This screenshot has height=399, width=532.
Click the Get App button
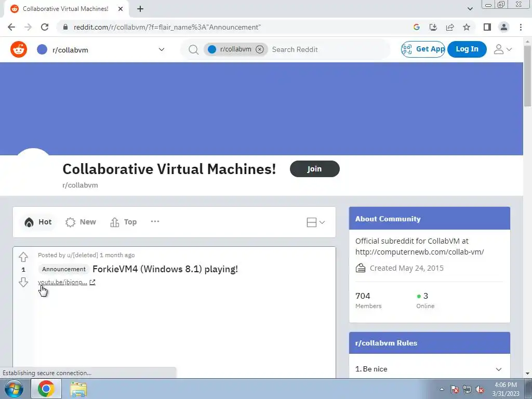[423, 49]
